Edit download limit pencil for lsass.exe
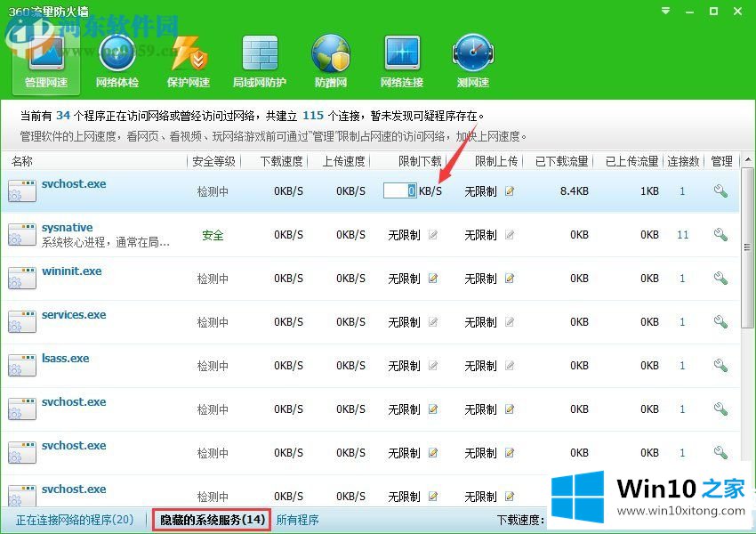Screen dimensions: 756x534 click(x=433, y=366)
